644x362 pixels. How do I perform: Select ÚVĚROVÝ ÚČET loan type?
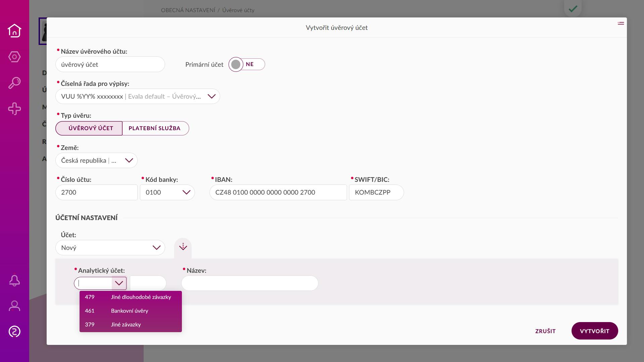[89, 128]
